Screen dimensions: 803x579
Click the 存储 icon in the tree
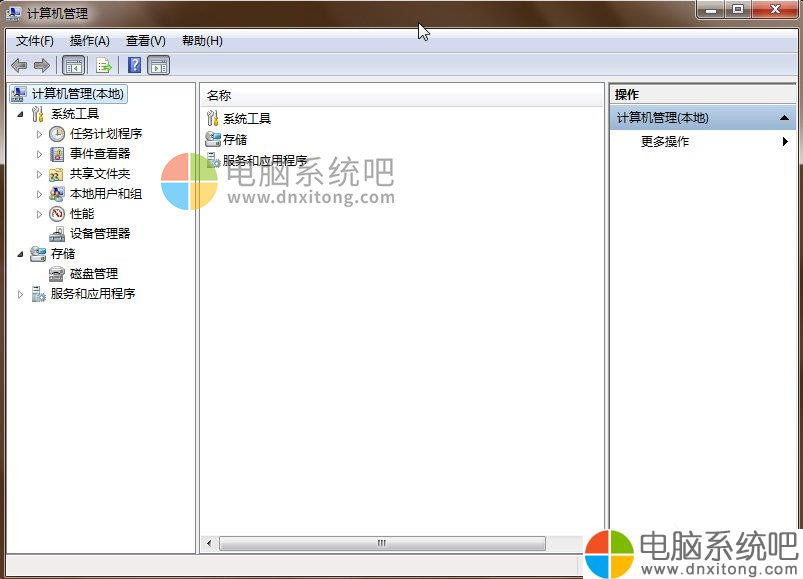(x=38, y=254)
